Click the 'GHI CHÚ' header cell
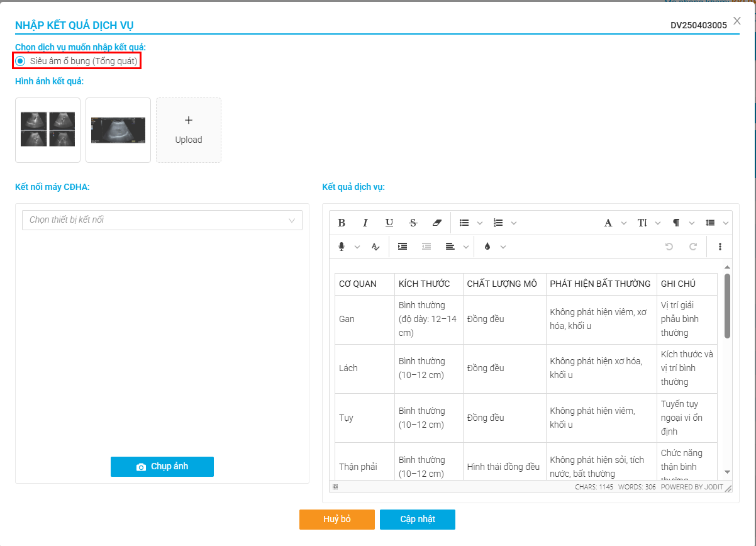The width and height of the screenshot is (756, 546). pos(687,284)
